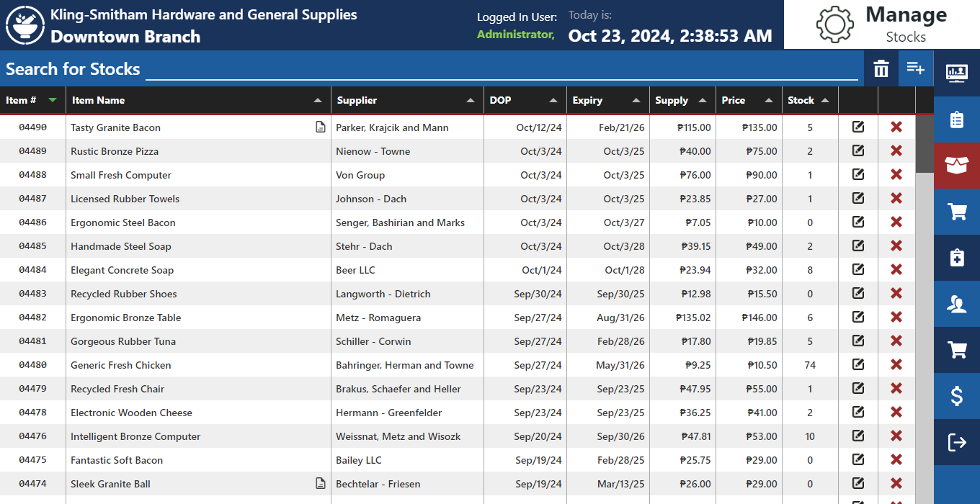Open the dollar sign icon in sidebar
The image size is (980, 504).
click(x=956, y=395)
